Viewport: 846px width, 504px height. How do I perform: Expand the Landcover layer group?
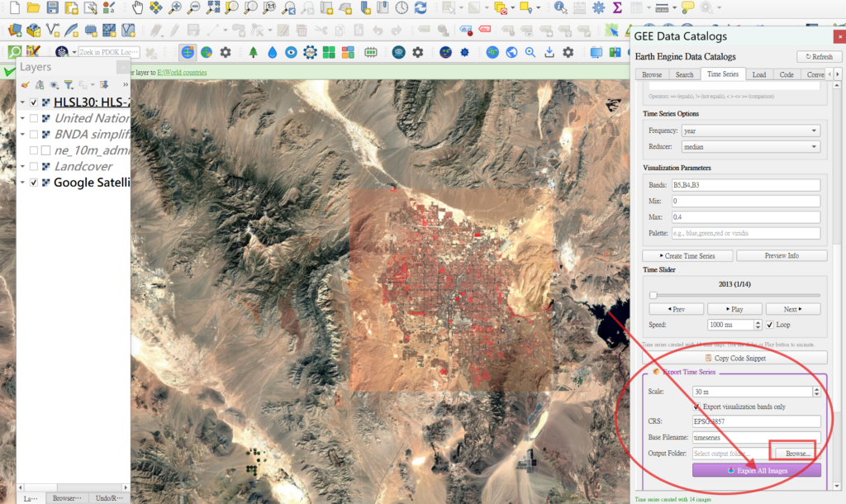click(x=22, y=166)
